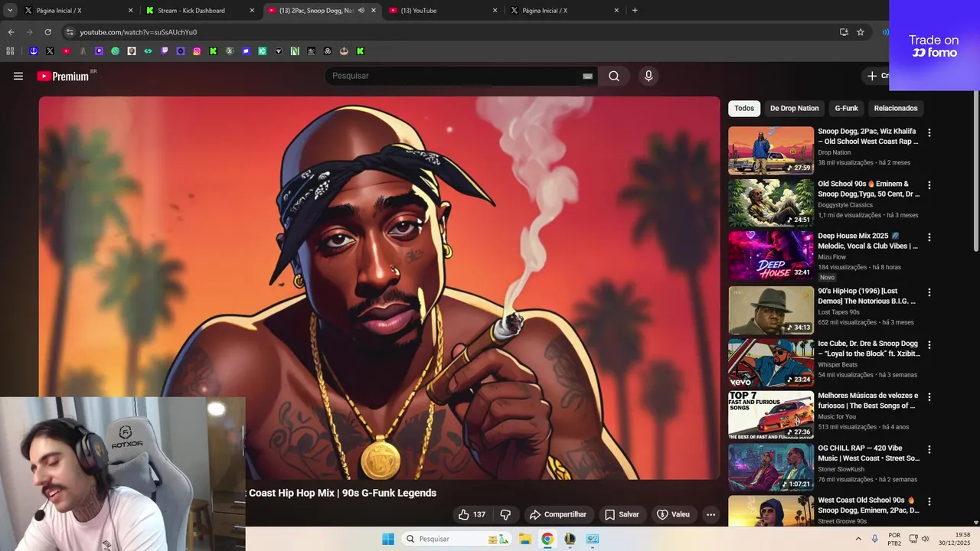The width and height of the screenshot is (980, 551).
Task: Select the De Drop Nation filter chip
Action: click(x=794, y=109)
